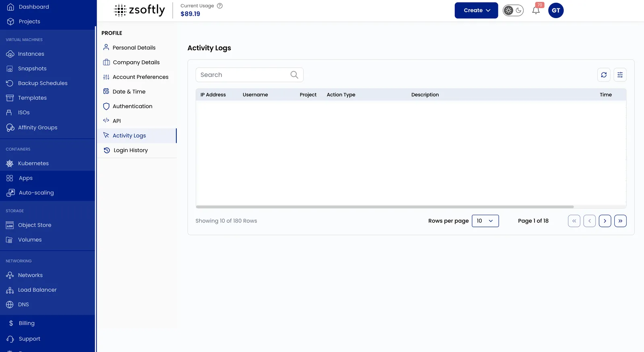Click the Object Store icon
This screenshot has width=644, height=352.
click(x=10, y=225)
